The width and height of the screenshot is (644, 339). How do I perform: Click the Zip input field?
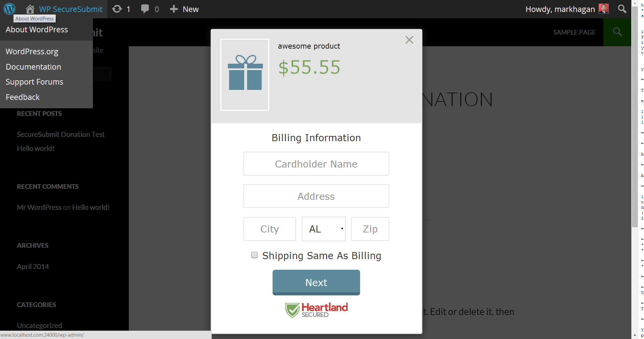click(370, 229)
